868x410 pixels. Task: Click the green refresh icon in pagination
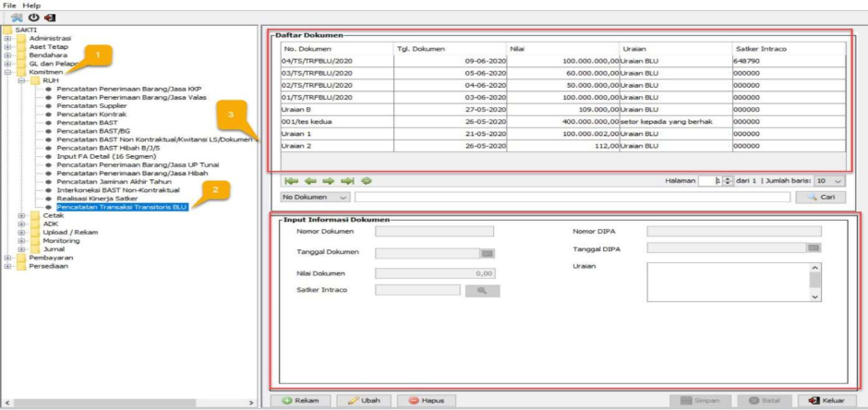[x=367, y=182]
